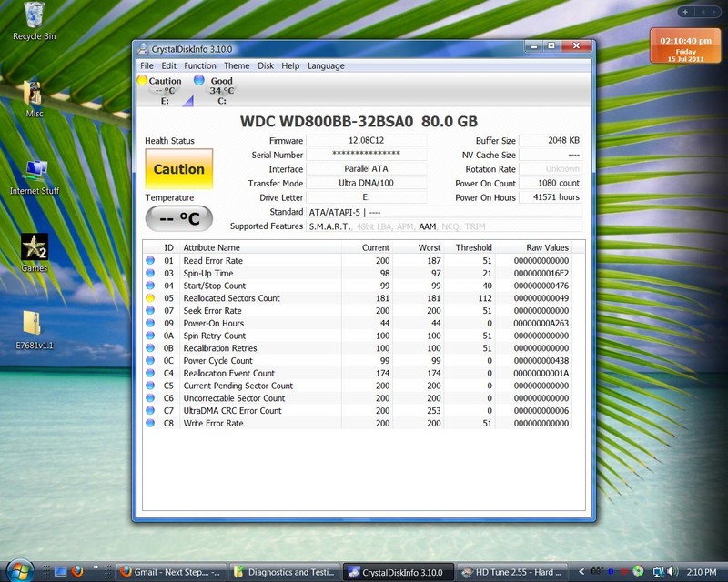This screenshot has height=582, width=728.
Task: Expand quick launch overflow chevron
Action: tap(96, 567)
